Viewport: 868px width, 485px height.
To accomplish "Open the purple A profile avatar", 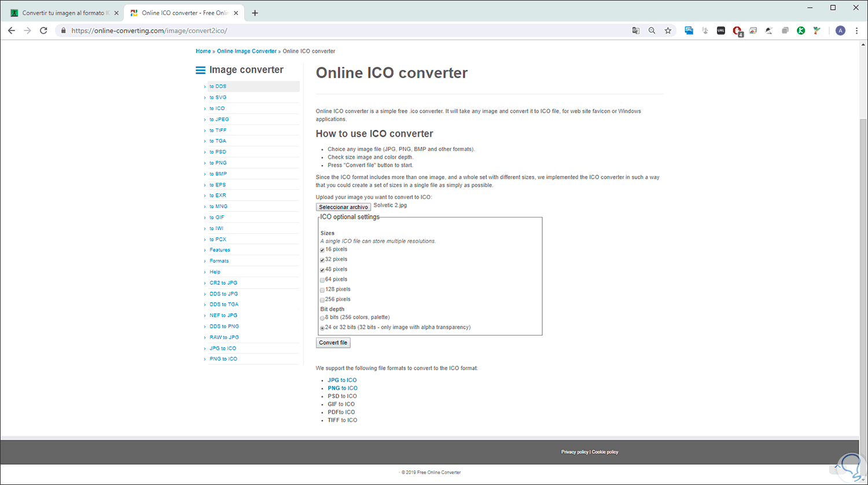I will 840,31.
